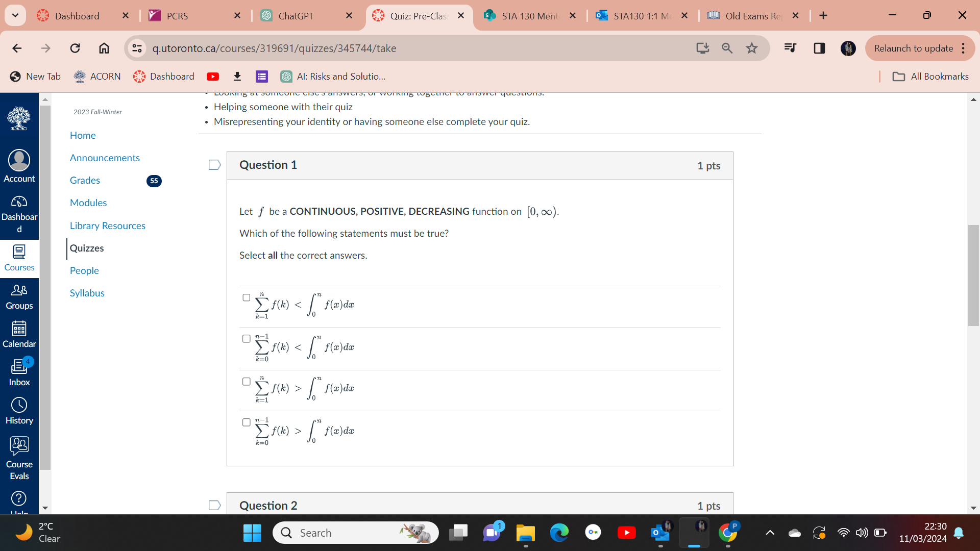Check the first answer option for Question 1
Image resolution: width=980 pixels, height=551 pixels.
pyautogui.click(x=246, y=297)
